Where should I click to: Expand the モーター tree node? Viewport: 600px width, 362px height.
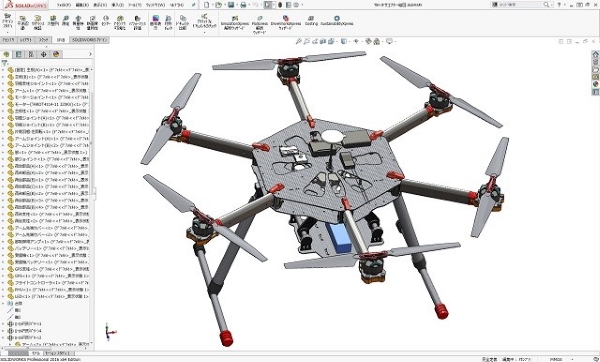click(x=3, y=104)
